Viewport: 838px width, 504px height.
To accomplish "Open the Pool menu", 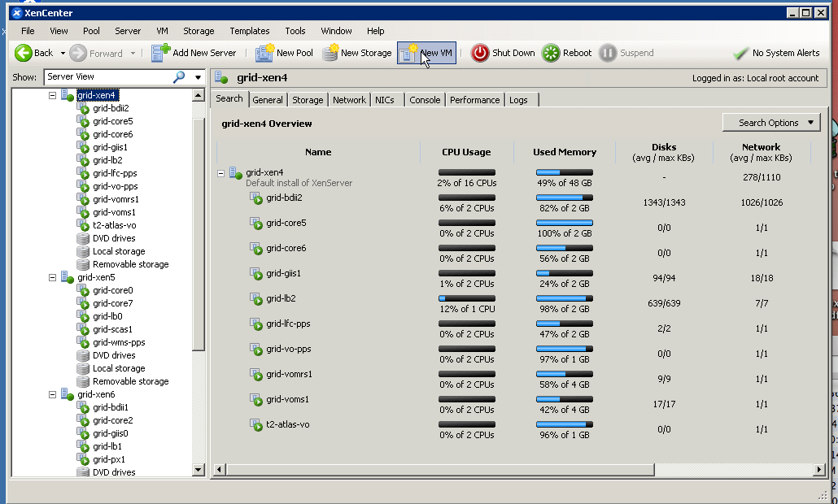I will 91,31.
